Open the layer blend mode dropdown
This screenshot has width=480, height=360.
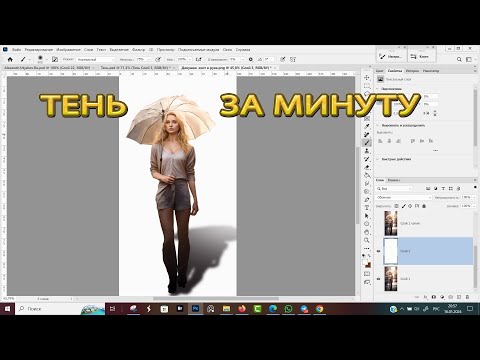pos(404,197)
